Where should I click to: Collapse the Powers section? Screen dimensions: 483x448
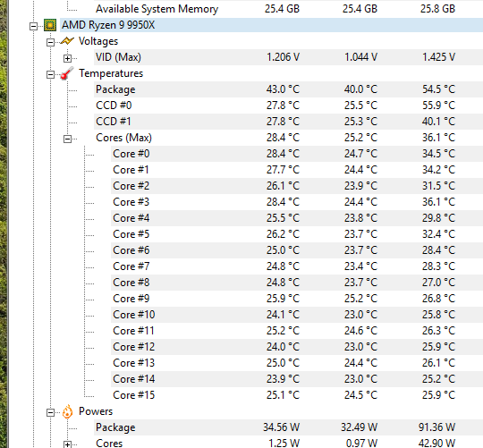(50, 412)
